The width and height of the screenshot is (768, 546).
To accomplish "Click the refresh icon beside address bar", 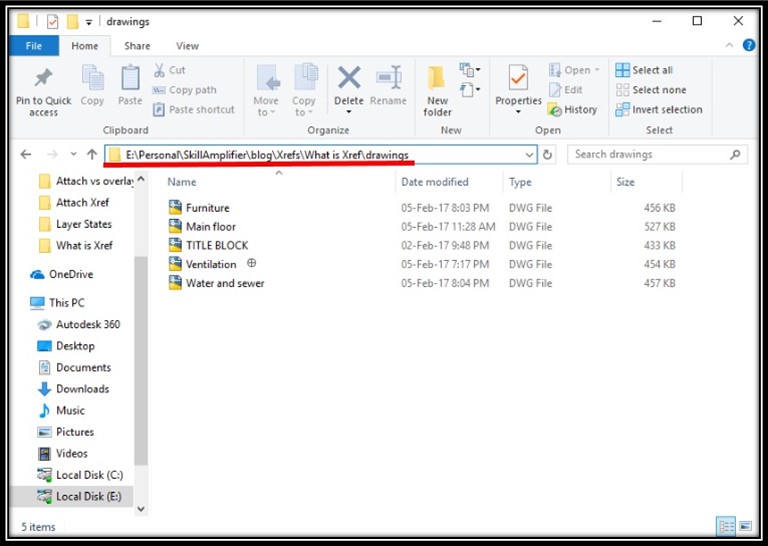I will coord(548,155).
